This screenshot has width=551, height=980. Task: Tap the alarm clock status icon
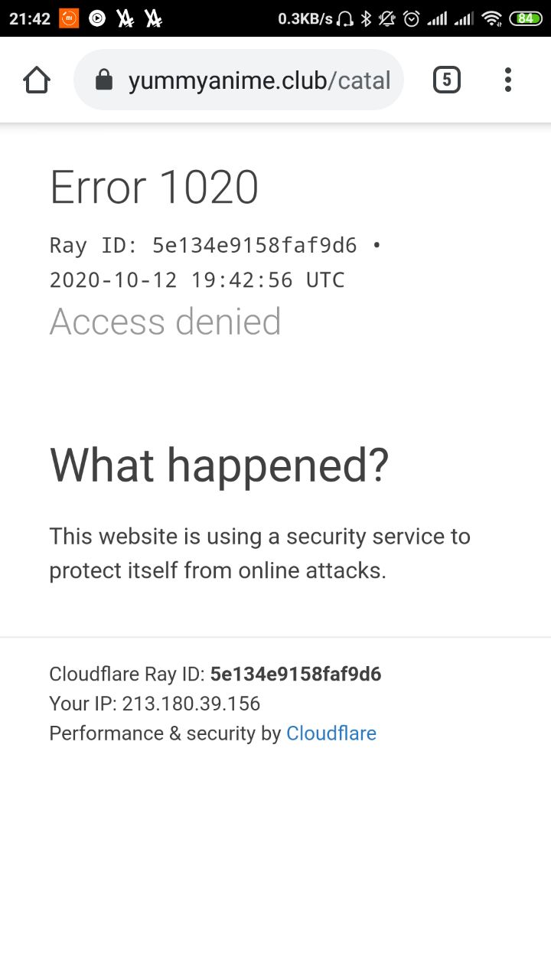click(x=412, y=18)
